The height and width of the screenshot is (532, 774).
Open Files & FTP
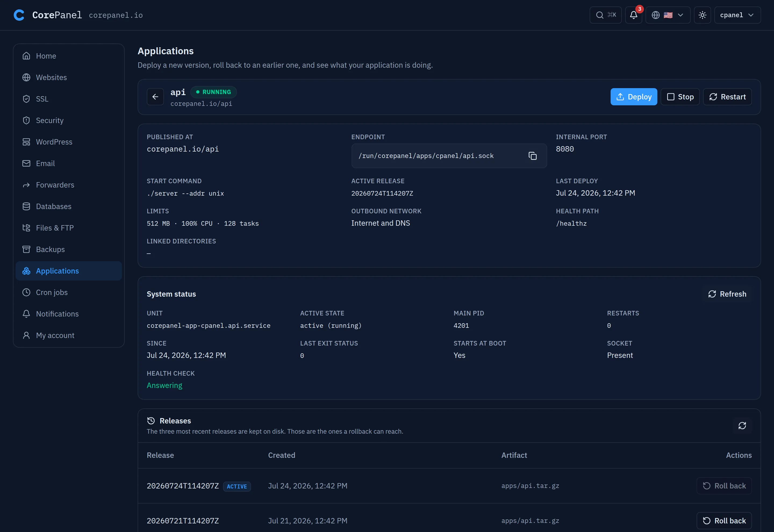point(69,228)
